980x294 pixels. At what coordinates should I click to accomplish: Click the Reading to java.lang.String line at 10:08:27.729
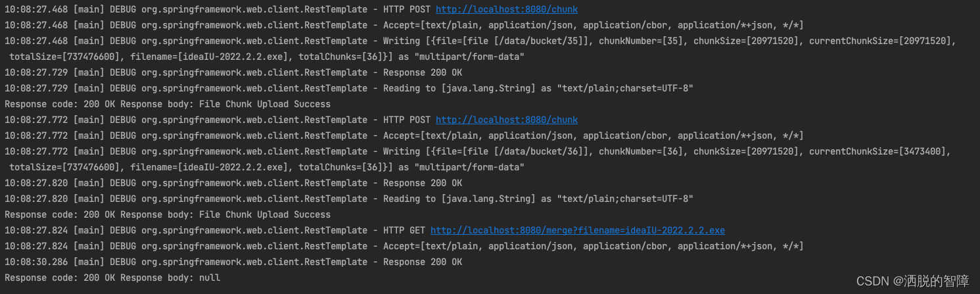pos(349,88)
